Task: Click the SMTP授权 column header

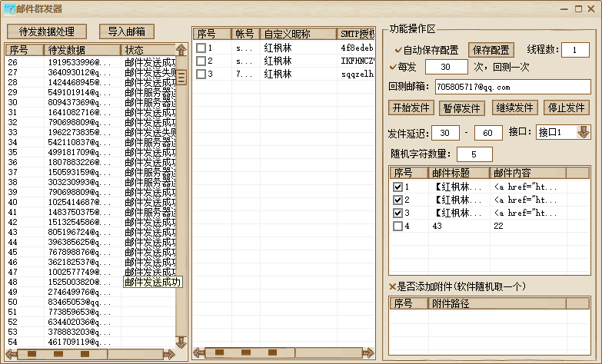Action: point(356,34)
